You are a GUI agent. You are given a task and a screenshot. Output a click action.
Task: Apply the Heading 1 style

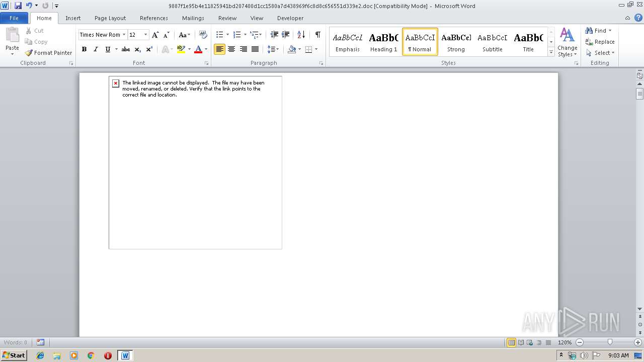click(x=383, y=42)
